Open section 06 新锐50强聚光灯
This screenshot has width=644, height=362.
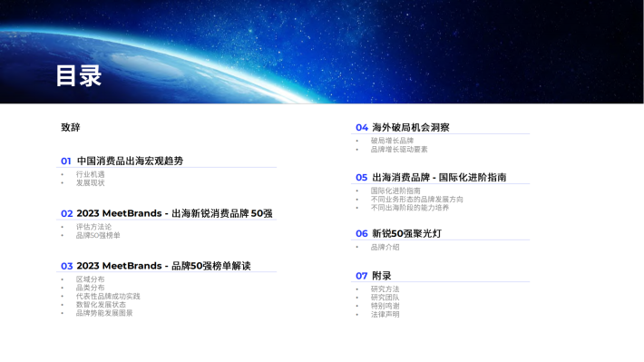click(x=398, y=234)
